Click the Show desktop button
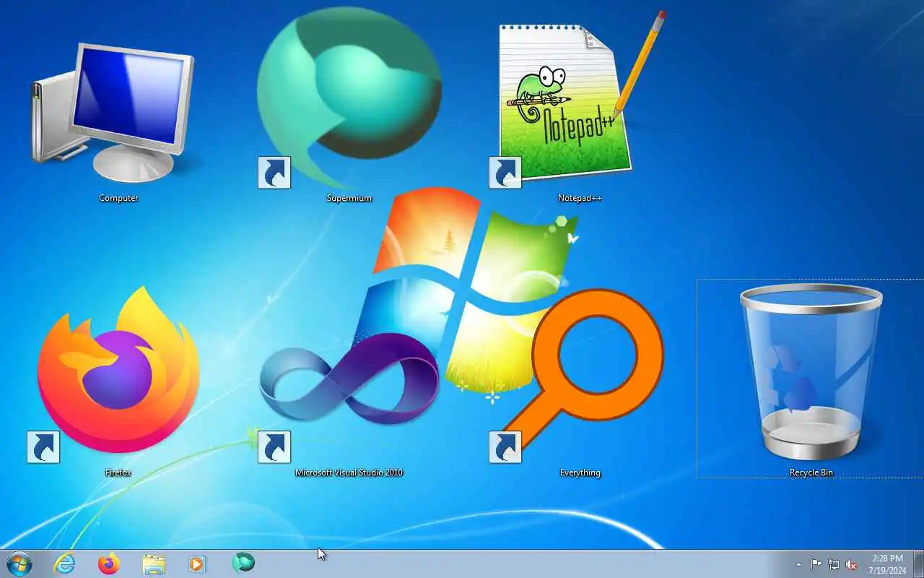This screenshot has height=578, width=924. coord(918,564)
